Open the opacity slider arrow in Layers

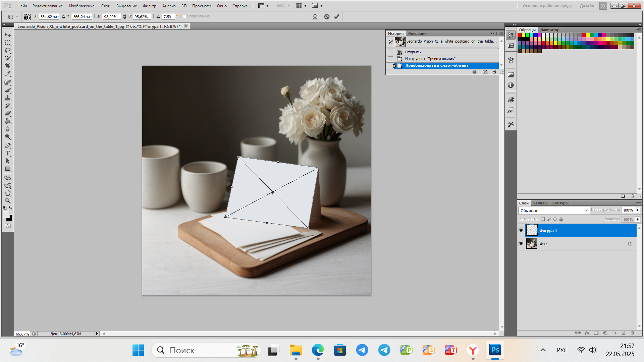(638, 210)
